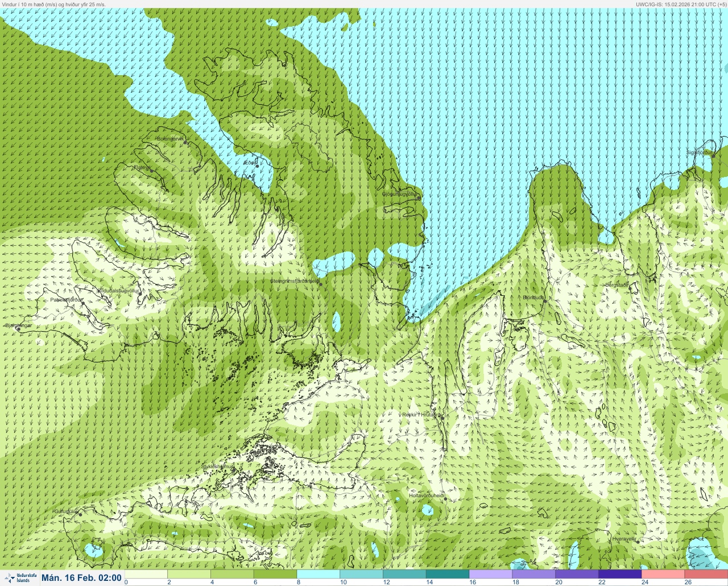The image size is (728, 586).
Task: Select the Holtavörðuheiði station dot
Action: (445, 499)
